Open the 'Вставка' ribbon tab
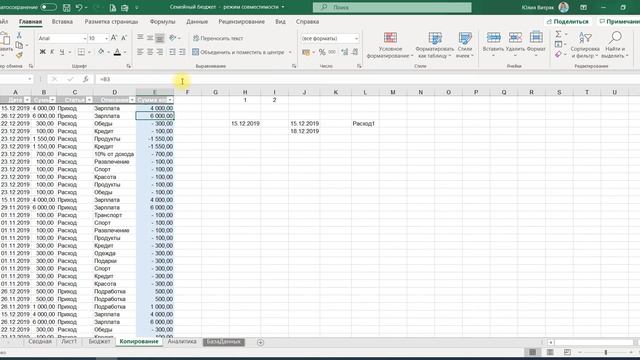Image resolution: width=640 pixels, height=360 pixels. pyautogui.click(x=62, y=22)
